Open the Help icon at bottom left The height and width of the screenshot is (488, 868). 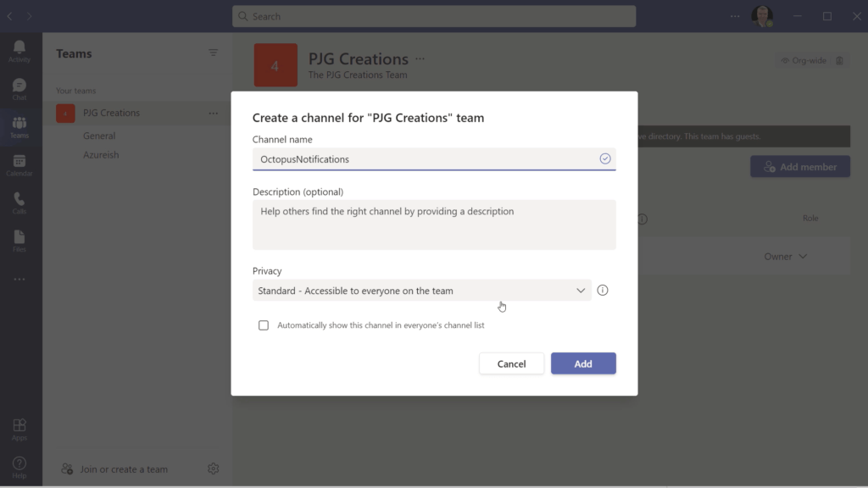pos(19,468)
